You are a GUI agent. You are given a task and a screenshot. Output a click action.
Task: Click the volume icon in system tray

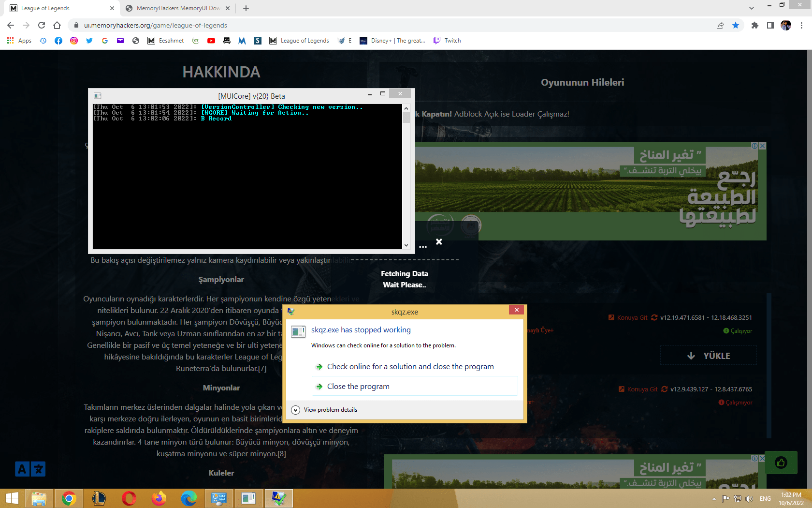pos(749,499)
